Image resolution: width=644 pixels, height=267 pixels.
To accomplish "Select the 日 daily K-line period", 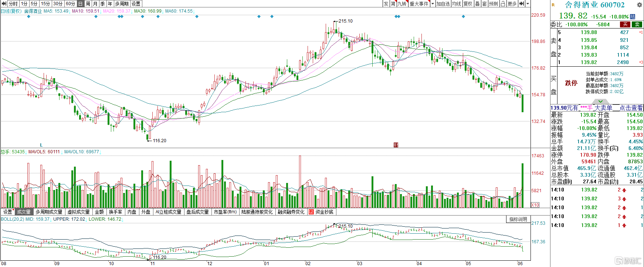I will tap(80, 4).
